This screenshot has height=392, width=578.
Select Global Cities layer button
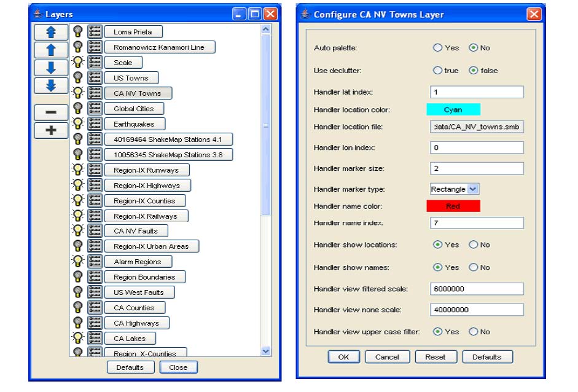pyautogui.click(x=134, y=108)
